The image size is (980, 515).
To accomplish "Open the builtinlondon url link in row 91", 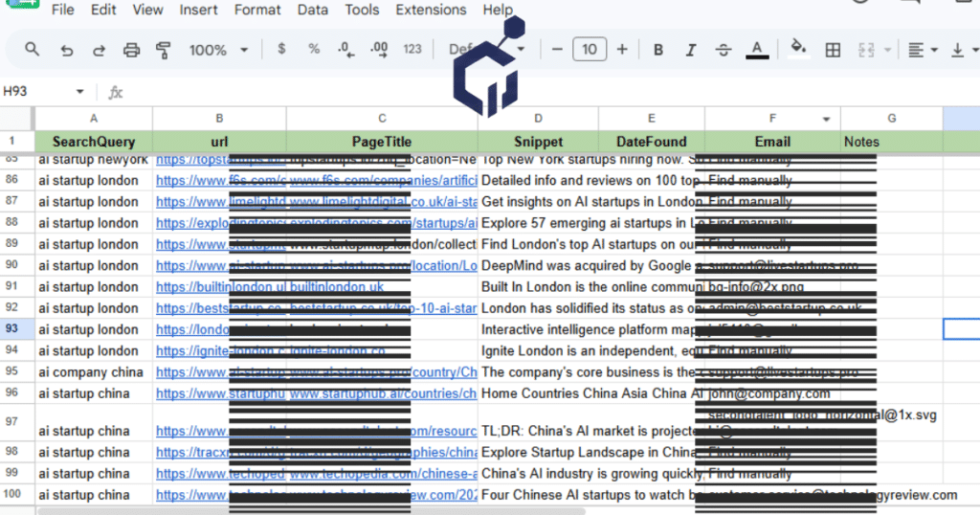I will pos(221,287).
